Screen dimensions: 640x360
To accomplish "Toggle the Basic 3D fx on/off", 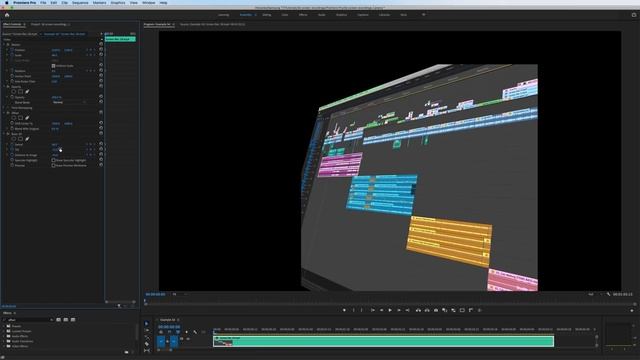I will click(x=8, y=134).
